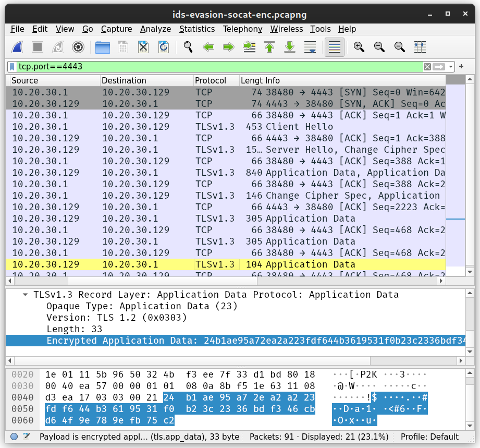Open the Tools menu
The width and height of the screenshot is (480, 448).
320,29
